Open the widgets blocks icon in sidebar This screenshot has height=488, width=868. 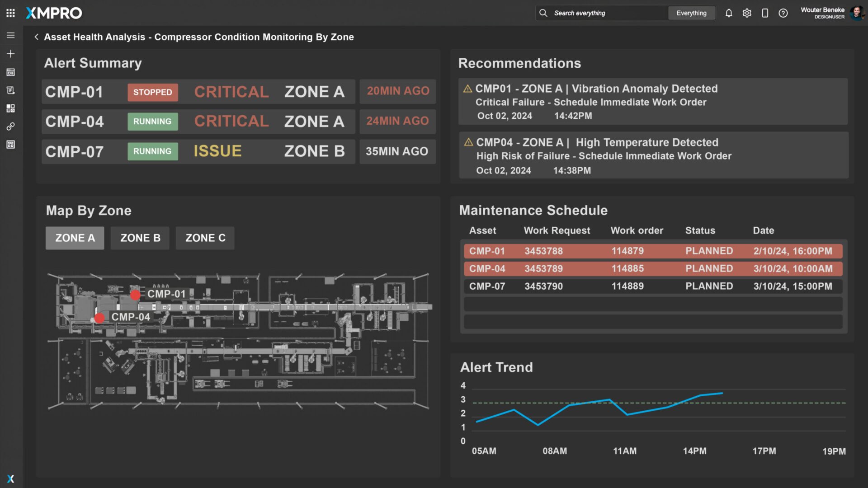click(10, 108)
